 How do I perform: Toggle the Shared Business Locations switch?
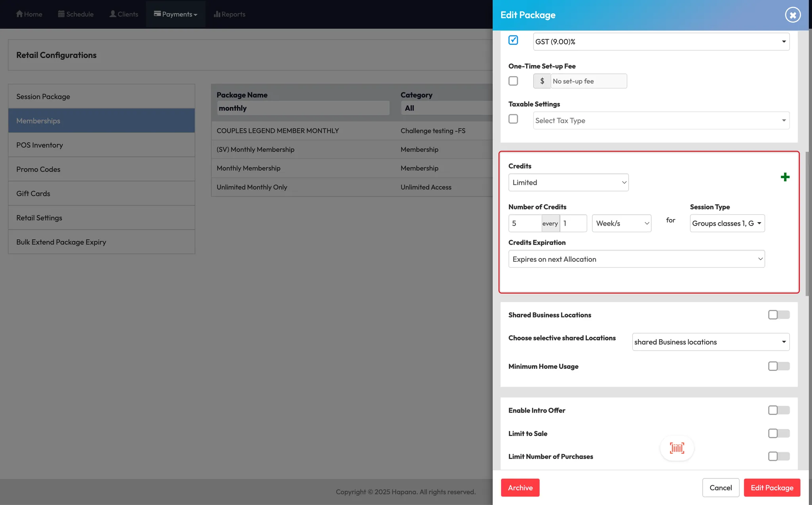[778, 315]
